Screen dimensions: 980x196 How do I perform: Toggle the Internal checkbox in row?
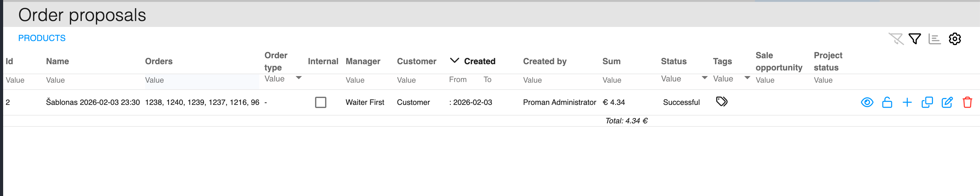tap(320, 102)
